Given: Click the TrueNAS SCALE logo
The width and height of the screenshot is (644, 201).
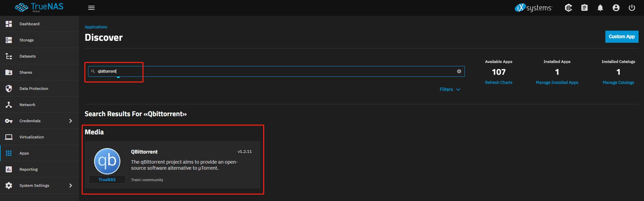Looking at the screenshot, I should click(39, 7).
